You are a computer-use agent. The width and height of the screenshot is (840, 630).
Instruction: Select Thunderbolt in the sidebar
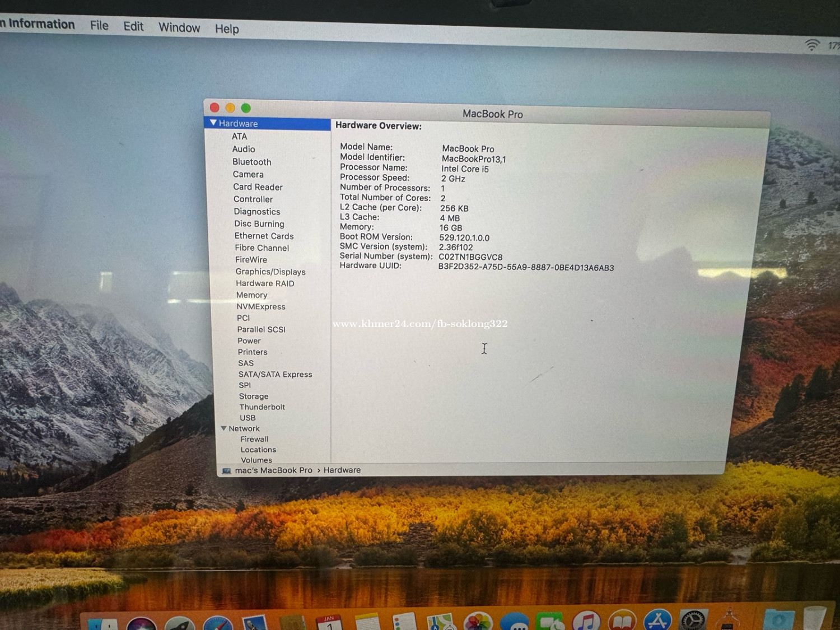pos(262,407)
